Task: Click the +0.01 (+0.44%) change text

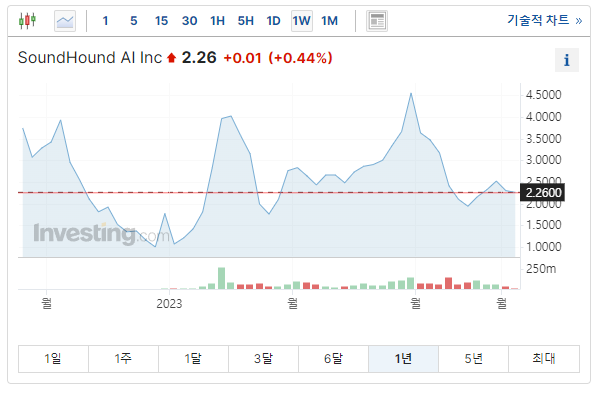Action: pos(278,58)
